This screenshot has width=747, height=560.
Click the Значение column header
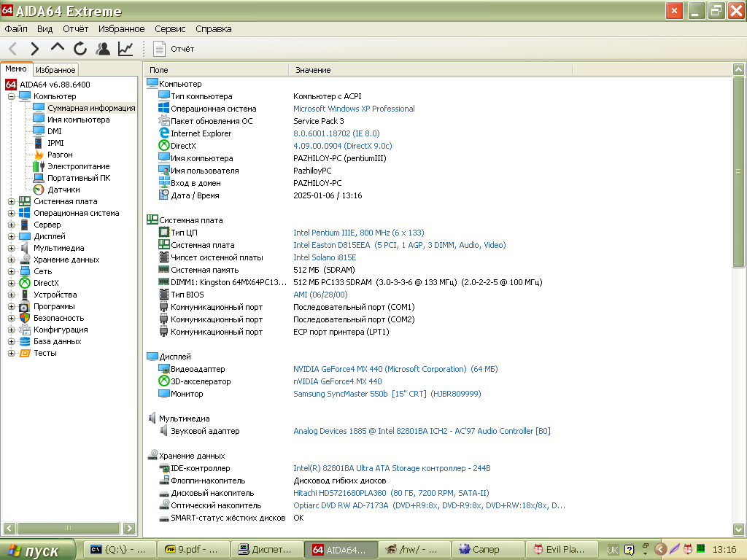430,70
